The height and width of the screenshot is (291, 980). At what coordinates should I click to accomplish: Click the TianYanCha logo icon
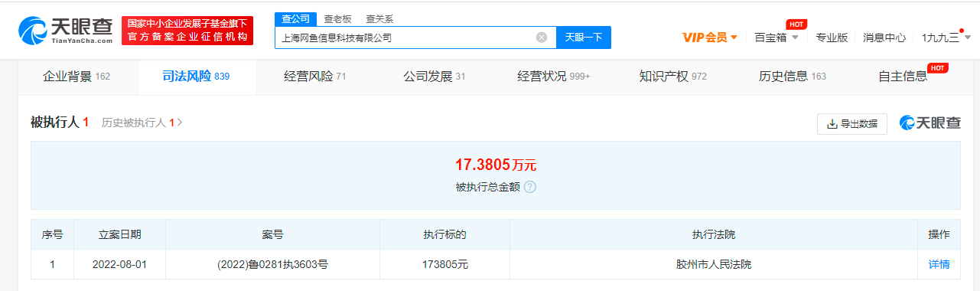pos(33,31)
